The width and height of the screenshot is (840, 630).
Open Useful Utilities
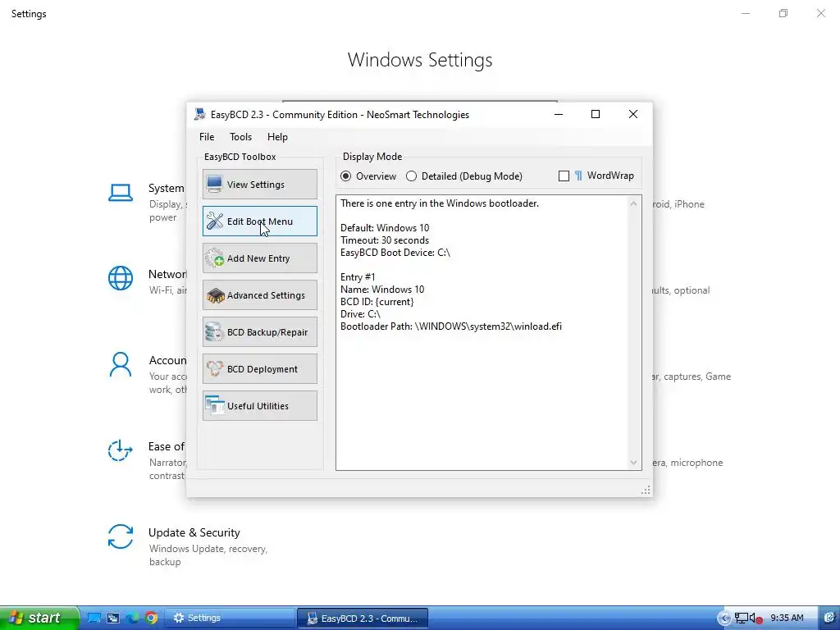pyautogui.click(x=260, y=406)
